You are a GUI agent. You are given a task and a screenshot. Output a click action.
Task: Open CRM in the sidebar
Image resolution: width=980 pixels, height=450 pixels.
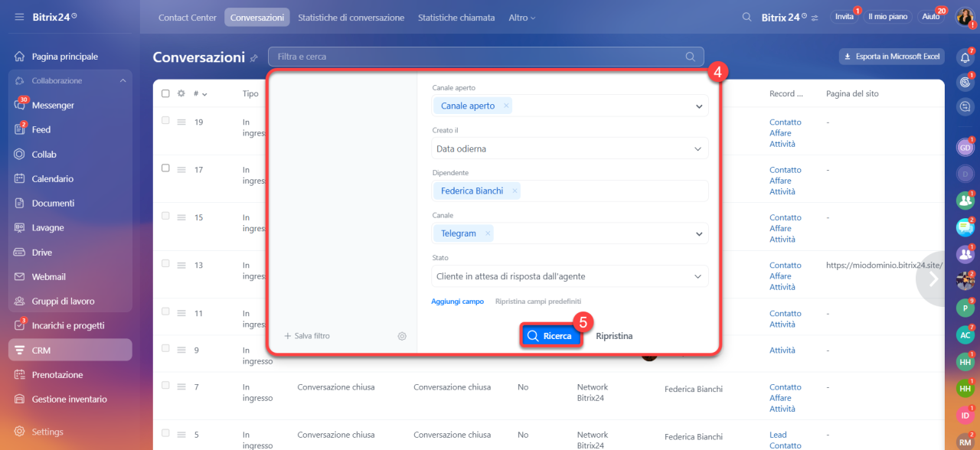(x=70, y=350)
